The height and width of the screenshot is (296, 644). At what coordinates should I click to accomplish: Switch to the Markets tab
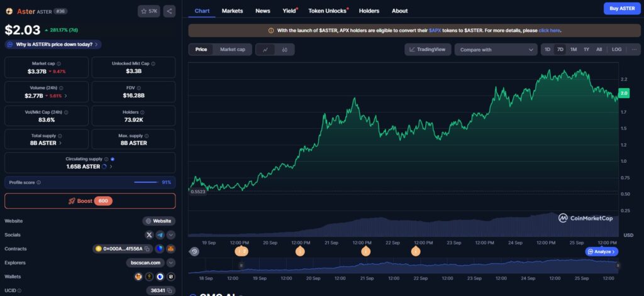[x=232, y=11]
